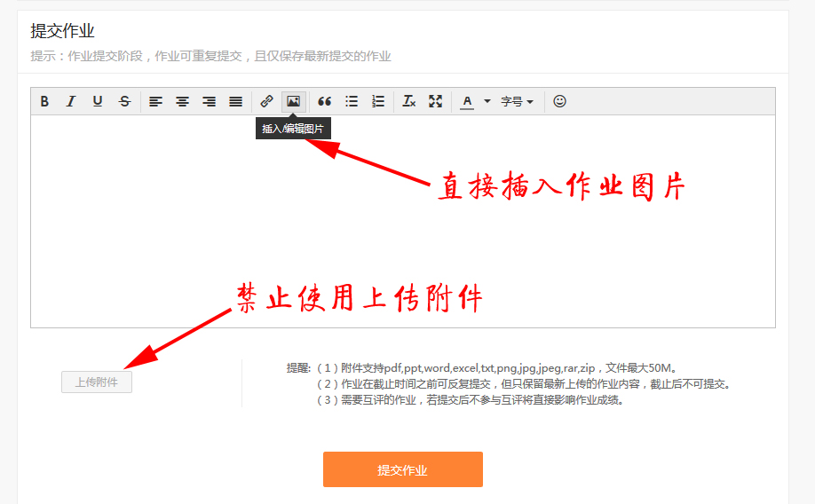Apply underline formatting
815x504 pixels.
click(x=97, y=101)
